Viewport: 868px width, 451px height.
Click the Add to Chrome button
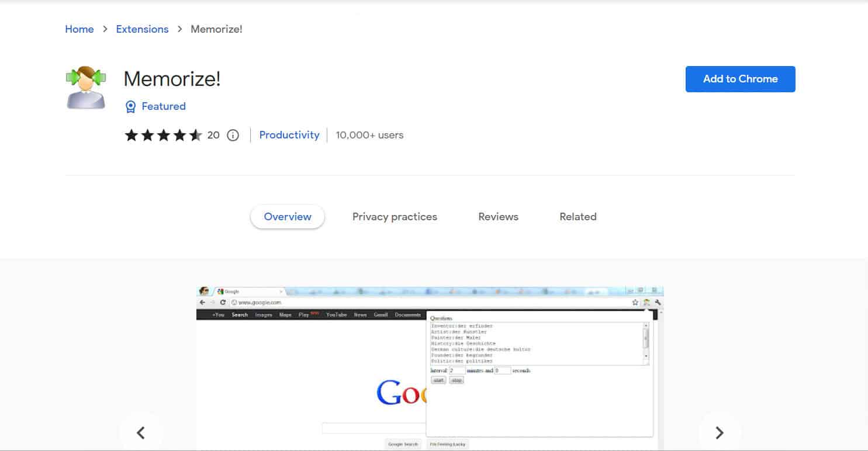[x=740, y=79]
